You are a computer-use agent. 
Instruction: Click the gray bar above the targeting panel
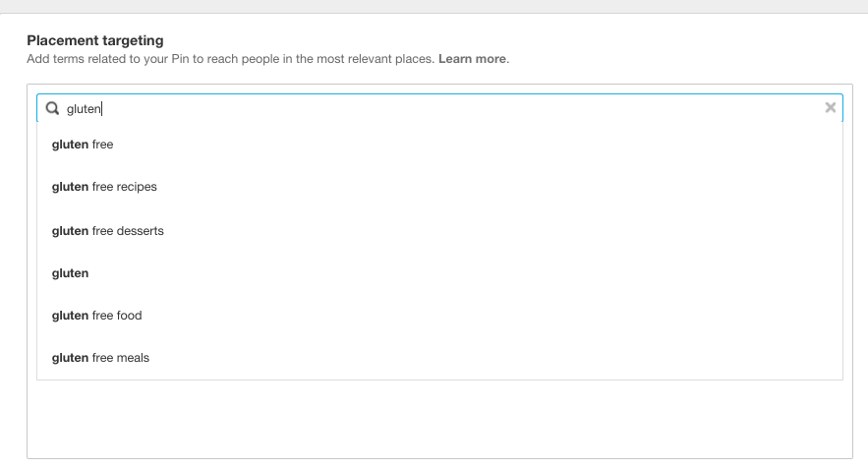click(434, 6)
